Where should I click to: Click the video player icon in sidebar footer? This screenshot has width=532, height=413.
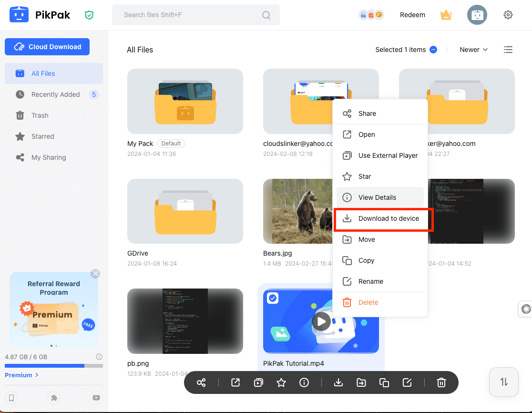[96, 398]
